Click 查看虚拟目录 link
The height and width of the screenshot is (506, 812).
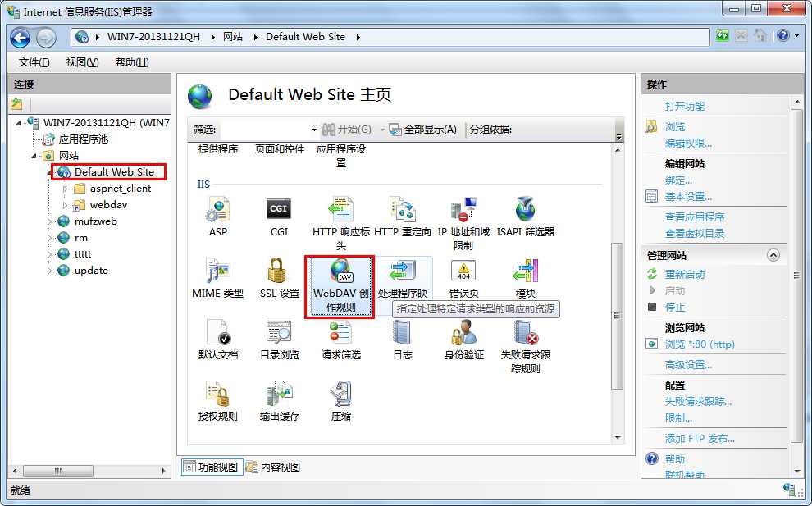(695, 234)
